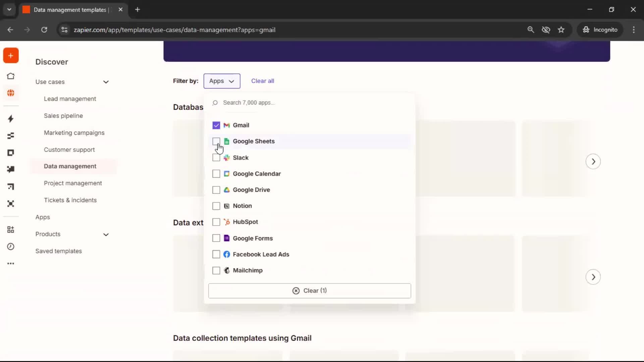The width and height of the screenshot is (644, 362).
Task: Advance the Database templates carousel arrow
Action: tap(593, 162)
